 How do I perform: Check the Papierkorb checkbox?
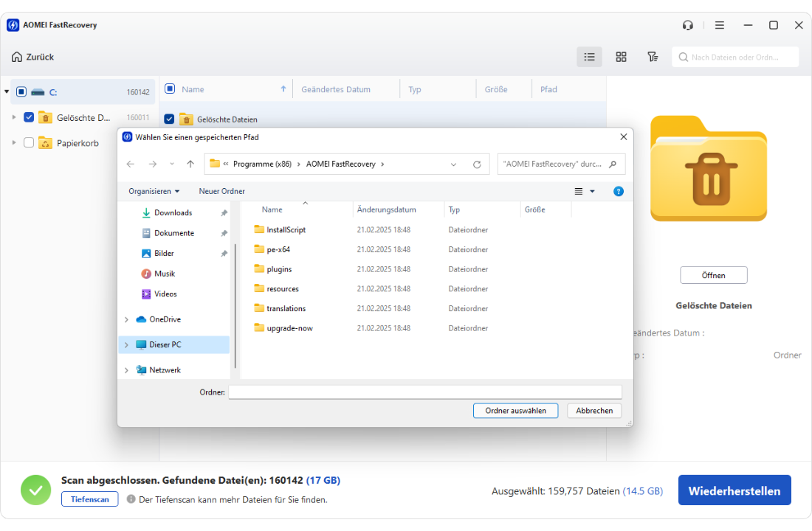click(29, 142)
